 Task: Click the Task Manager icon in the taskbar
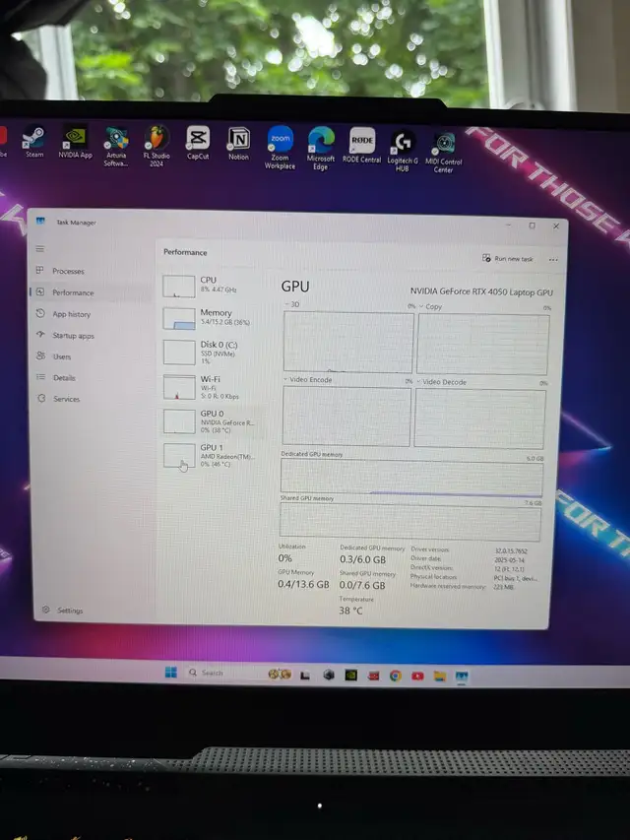tap(462, 677)
